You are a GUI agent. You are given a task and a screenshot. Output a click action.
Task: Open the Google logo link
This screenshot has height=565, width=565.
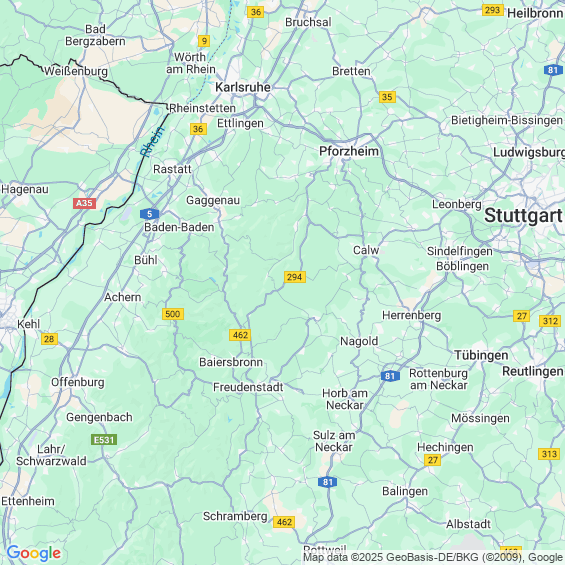tap(34, 553)
